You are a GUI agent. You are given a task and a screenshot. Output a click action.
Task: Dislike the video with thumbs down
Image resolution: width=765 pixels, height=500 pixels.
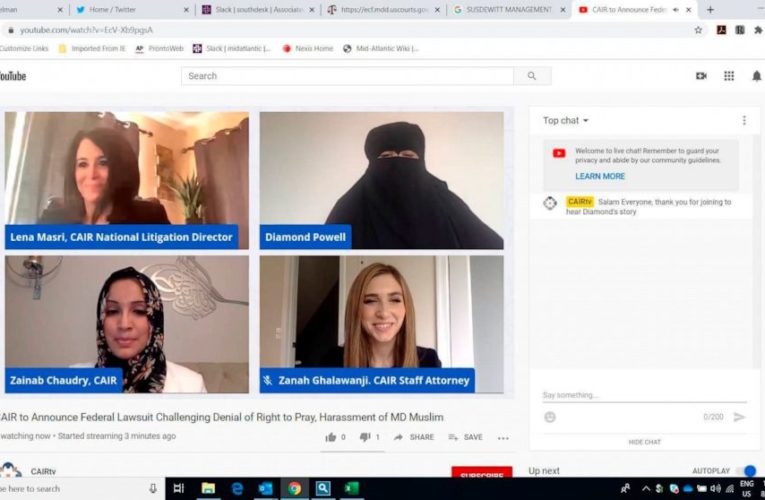point(365,437)
